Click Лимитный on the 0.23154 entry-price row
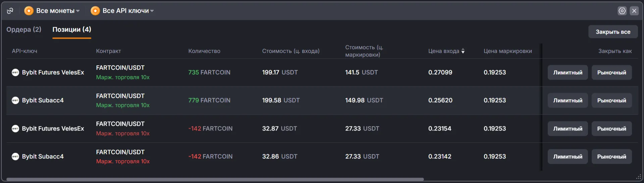Image resolution: width=644 pixels, height=183 pixels. click(568, 129)
